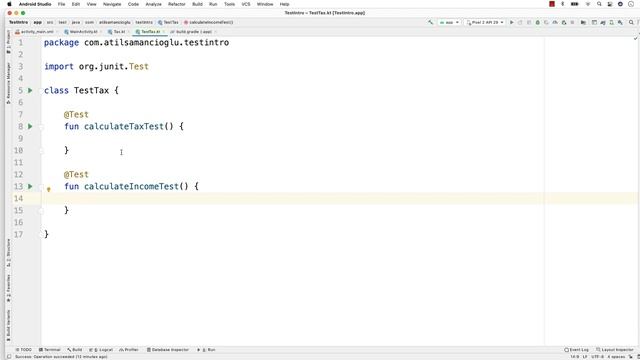The height and width of the screenshot is (360, 640).
Task: Open the Layout Inspector panel
Action: coord(615,350)
